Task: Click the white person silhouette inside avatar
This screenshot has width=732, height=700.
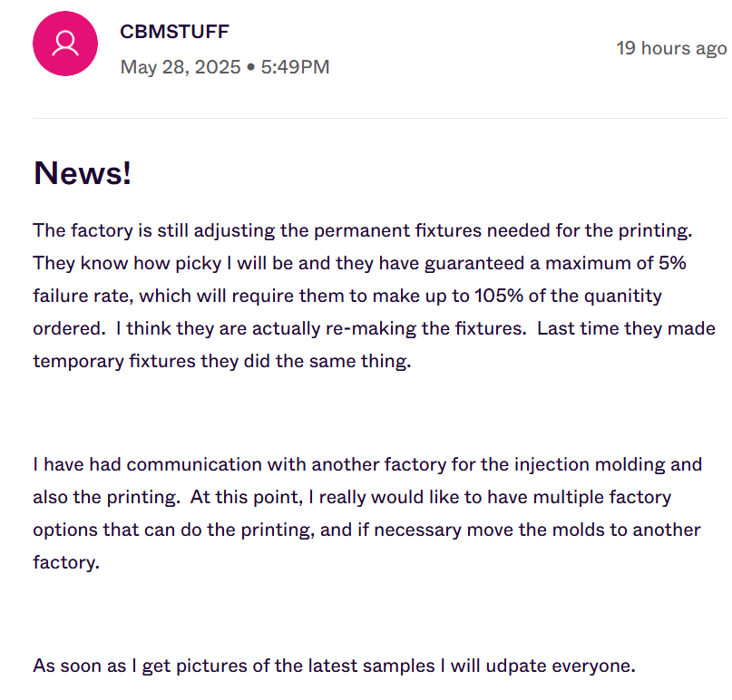Action: click(65, 44)
